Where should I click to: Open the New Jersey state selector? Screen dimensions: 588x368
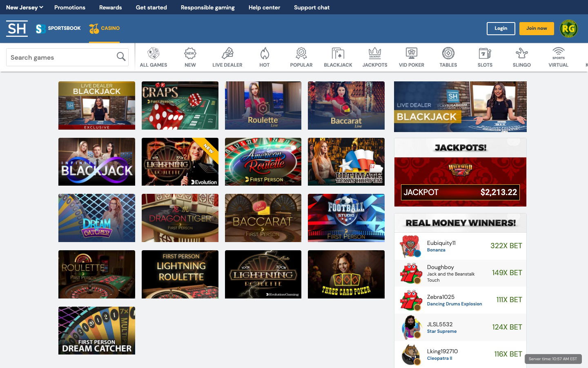point(24,7)
